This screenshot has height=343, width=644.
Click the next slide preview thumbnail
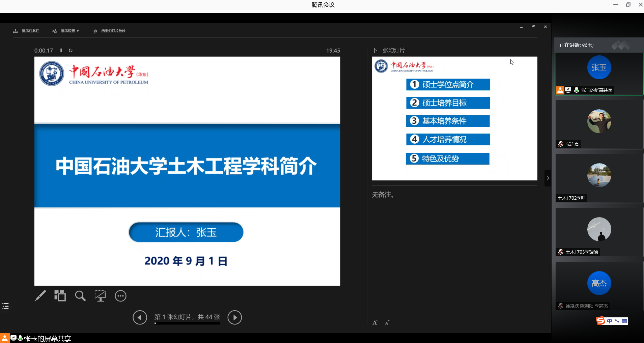(454, 118)
